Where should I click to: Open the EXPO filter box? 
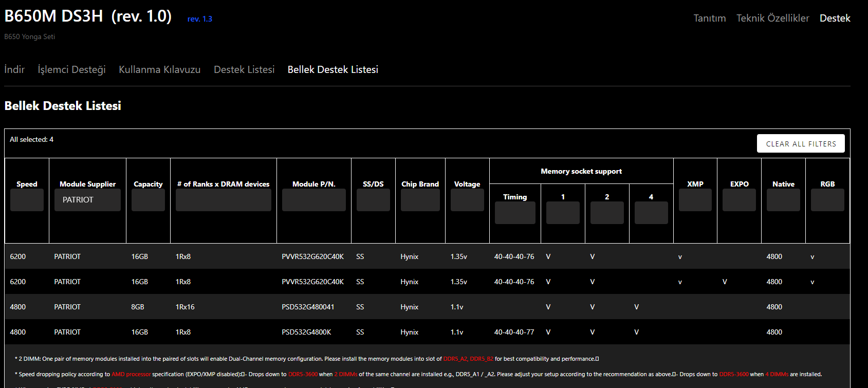coord(739,200)
